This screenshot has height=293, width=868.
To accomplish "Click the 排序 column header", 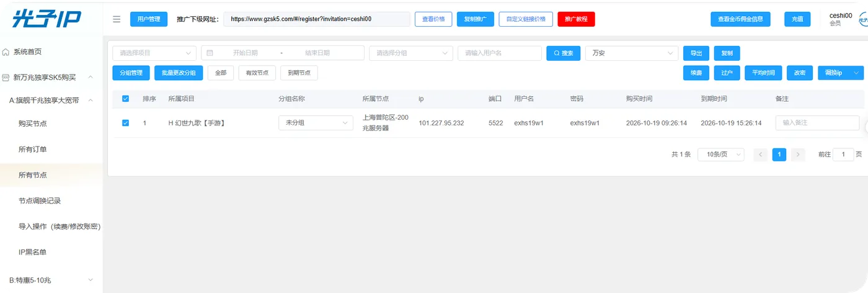I will point(149,99).
